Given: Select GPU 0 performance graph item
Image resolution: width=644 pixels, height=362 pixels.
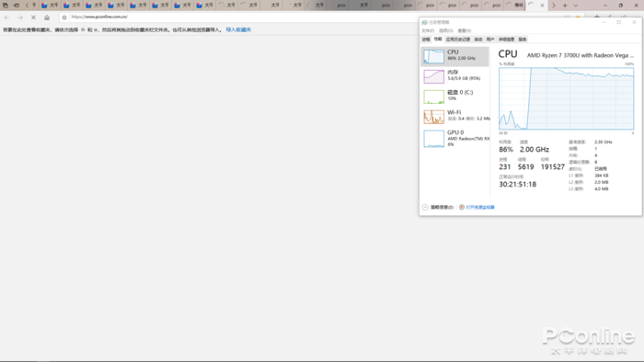Looking at the screenshot, I should point(455,139).
